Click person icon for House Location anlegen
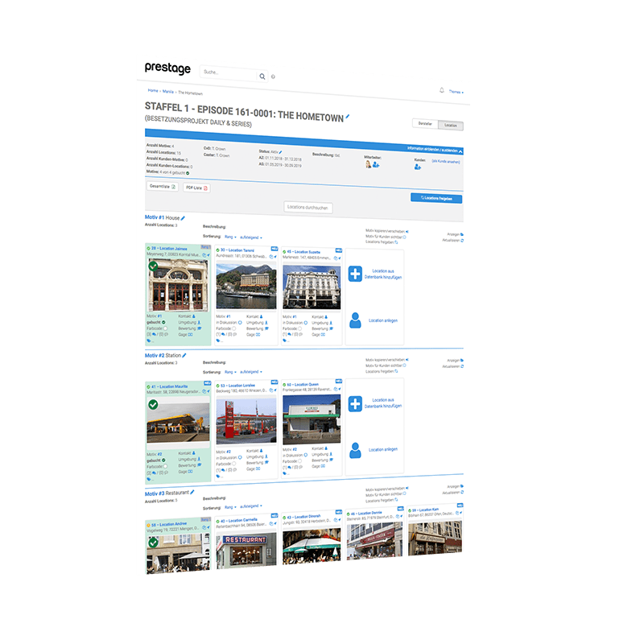The image size is (644, 644). (x=355, y=320)
